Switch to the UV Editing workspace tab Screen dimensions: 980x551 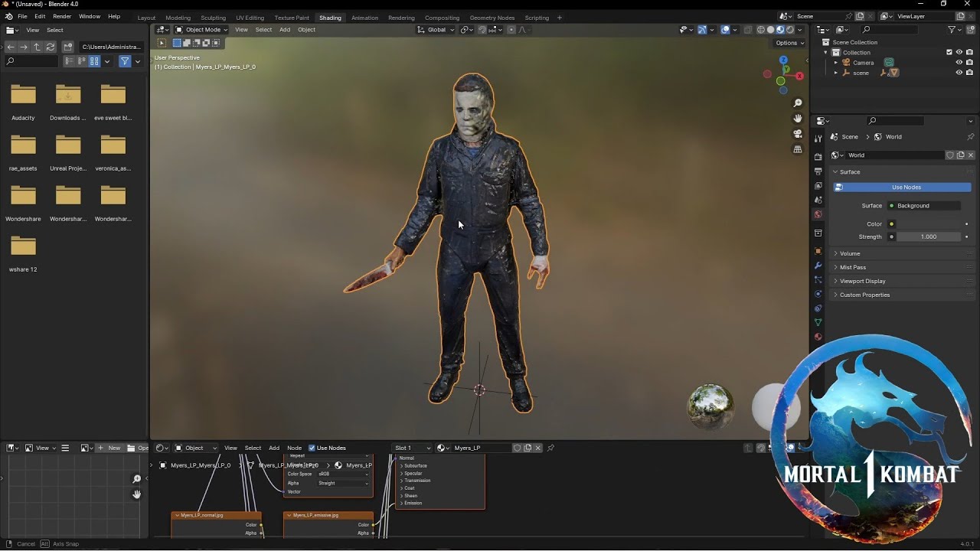click(250, 18)
